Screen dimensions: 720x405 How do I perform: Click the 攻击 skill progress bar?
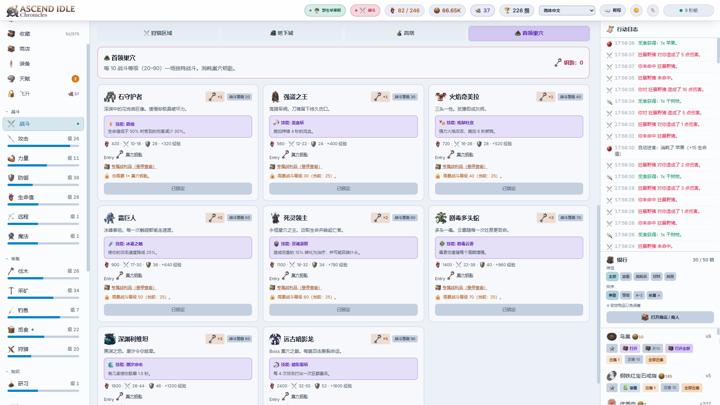(43, 146)
